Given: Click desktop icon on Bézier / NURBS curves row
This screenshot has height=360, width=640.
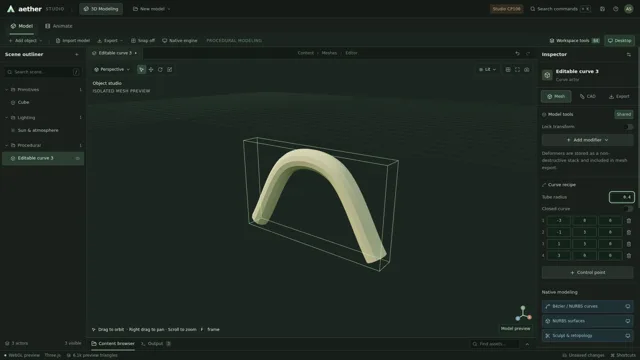Looking at the screenshot, I should pos(627,306).
